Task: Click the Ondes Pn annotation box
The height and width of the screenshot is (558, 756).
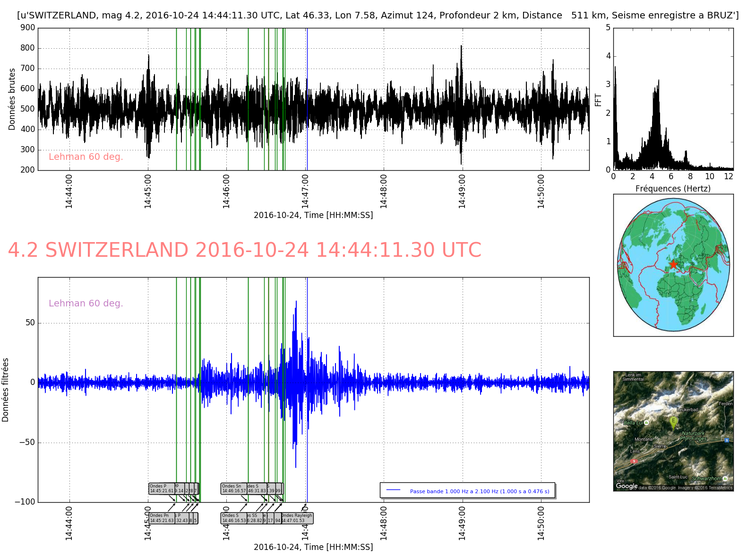Action: (162, 518)
